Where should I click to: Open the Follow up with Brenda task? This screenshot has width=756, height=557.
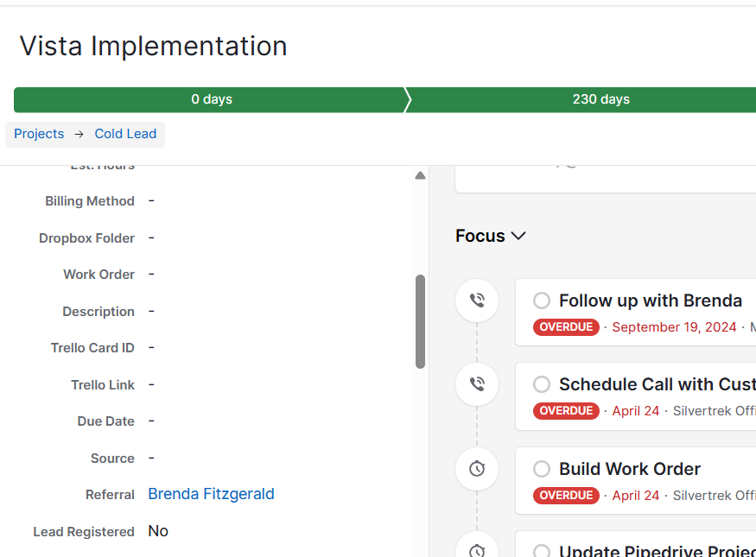[x=651, y=301]
